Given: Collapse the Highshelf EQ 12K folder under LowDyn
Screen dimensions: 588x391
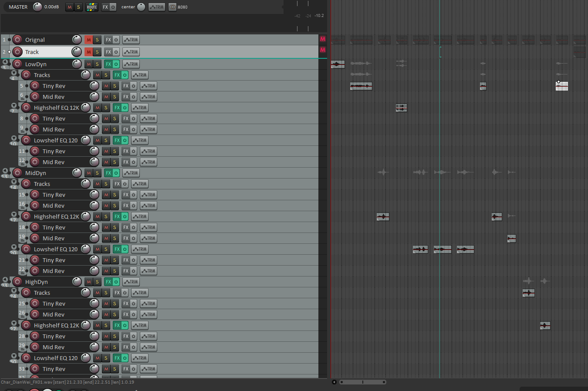Looking at the screenshot, I should (14, 105).
